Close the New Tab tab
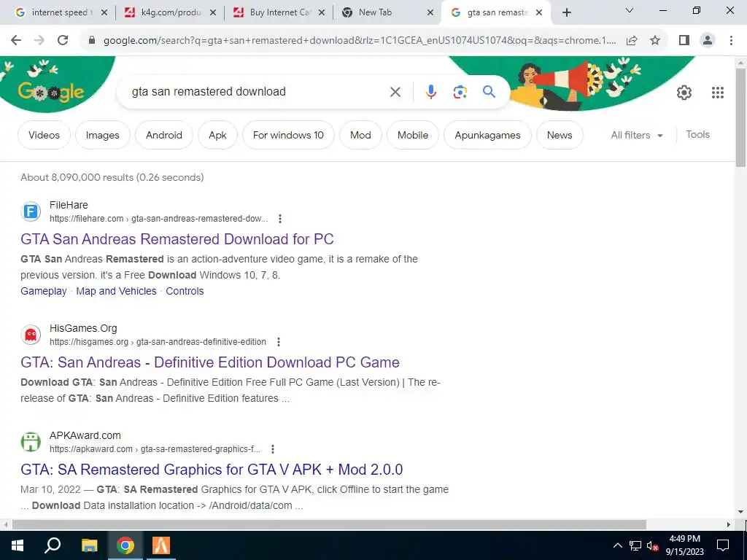 [x=430, y=13]
